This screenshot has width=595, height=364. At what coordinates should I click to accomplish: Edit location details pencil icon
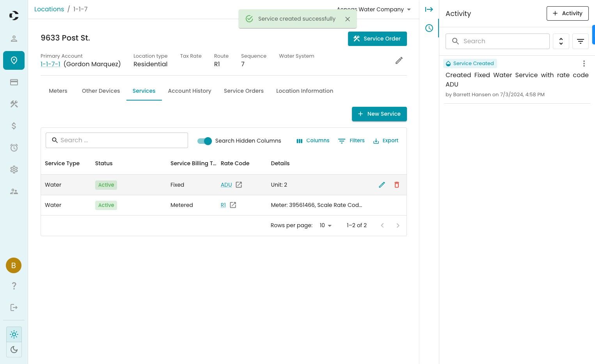click(x=399, y=60)
